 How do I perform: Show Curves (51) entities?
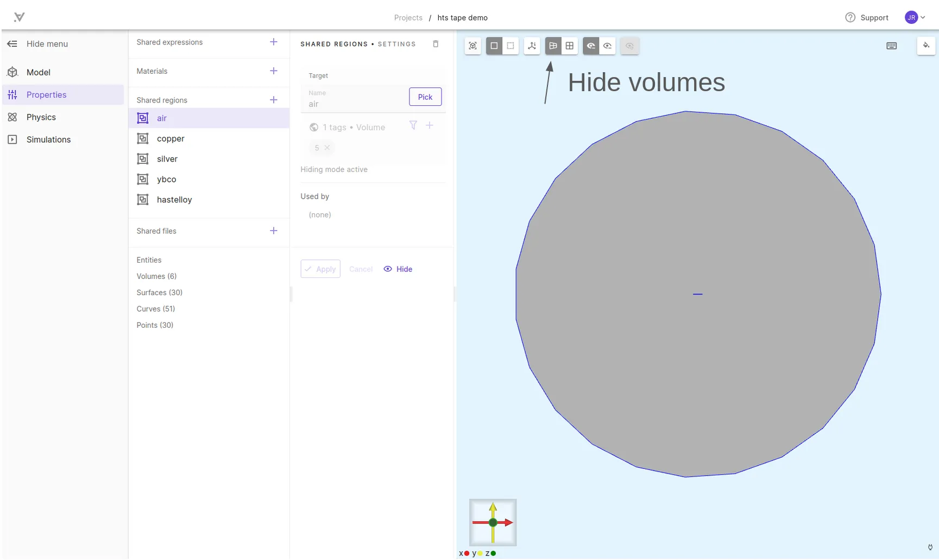click(155, 309)
